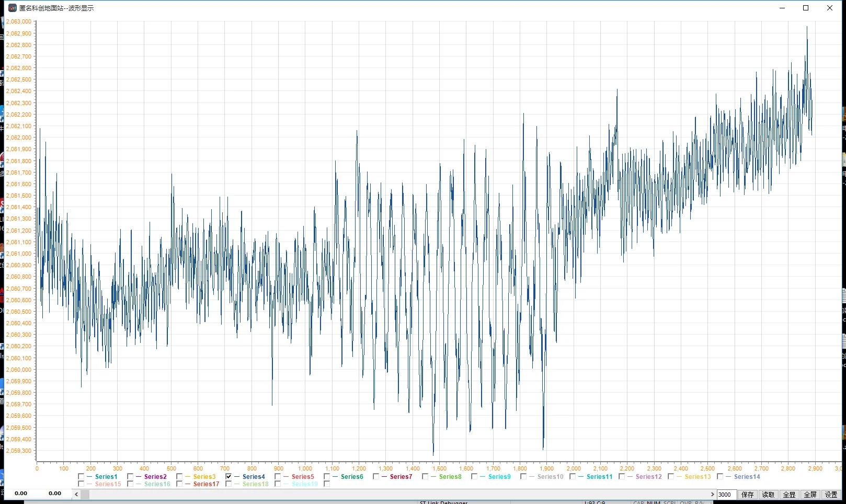
Task: Enable the Series18 checkbox
Action: pos(228,484)
